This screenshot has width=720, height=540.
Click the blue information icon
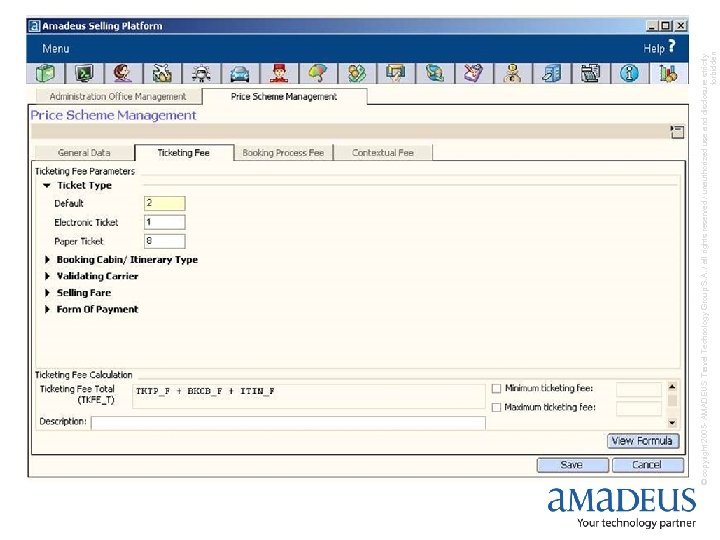pos(629,73)
